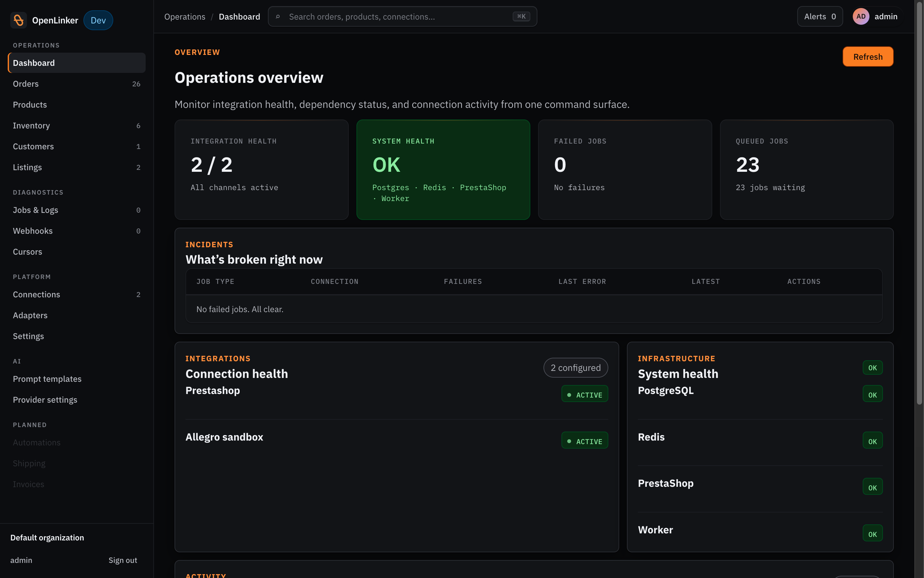Screen dimensions: 924x578
Task: Click the LAST ERROR column header
Action: [x=582, y=282]
